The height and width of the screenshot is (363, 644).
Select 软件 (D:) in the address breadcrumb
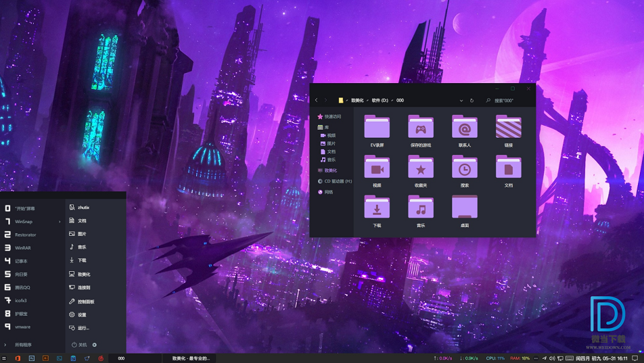380,100
